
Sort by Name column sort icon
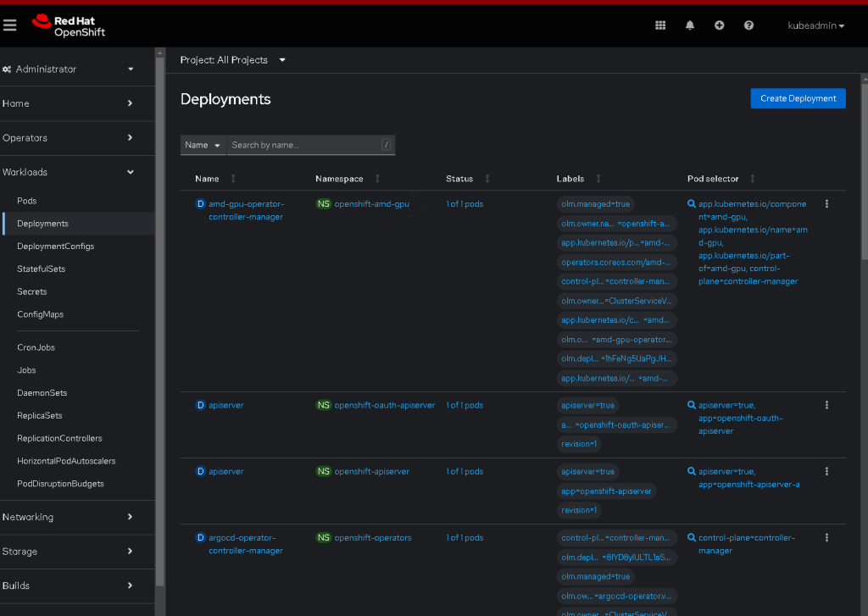pos(233,178)
